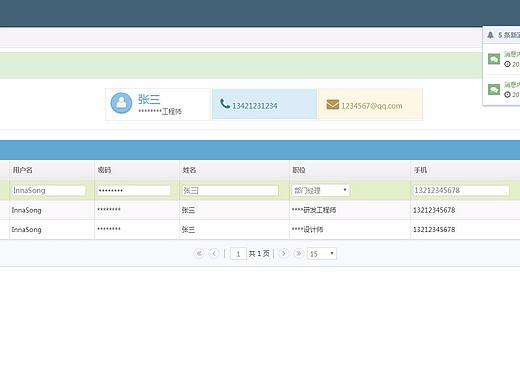Viewport: 520px width, 390px height.
Task: Click the email 1234567@qq.com card
Action: pos(371,104)
